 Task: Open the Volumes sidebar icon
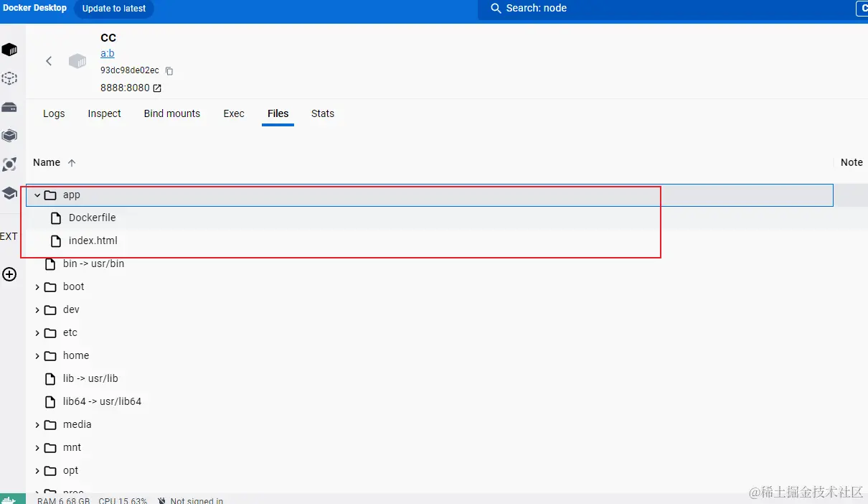pyautogui.click(x=9, y=107)
